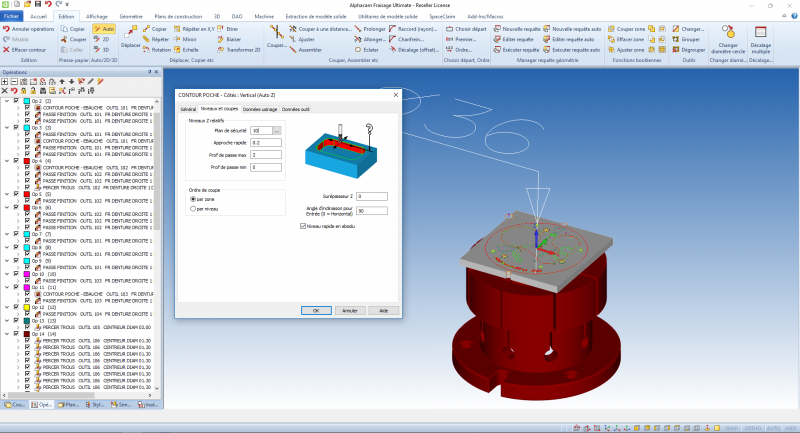Click the Déplacer tool icon
Image resolution: width=800 pixels, height=433 pixels.
(130, 34)
